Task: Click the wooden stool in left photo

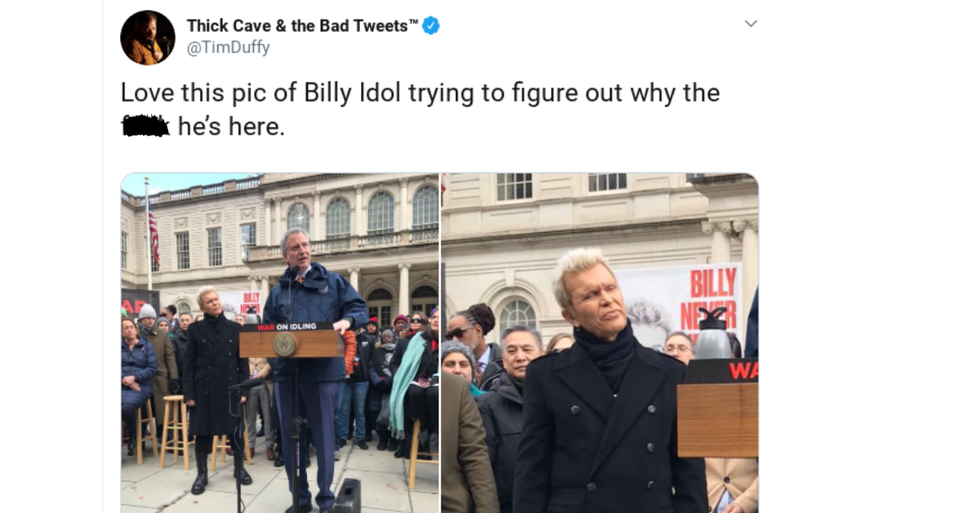Action: point(174,430)
